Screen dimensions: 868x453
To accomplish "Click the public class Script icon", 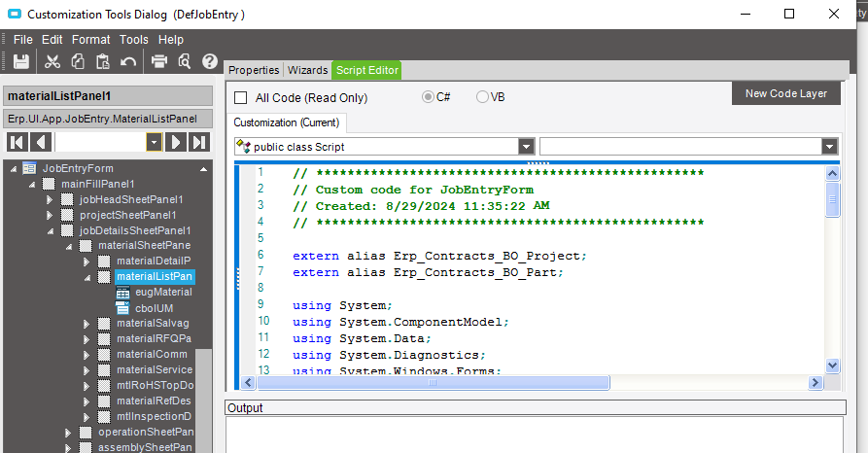I will (244, 147).
